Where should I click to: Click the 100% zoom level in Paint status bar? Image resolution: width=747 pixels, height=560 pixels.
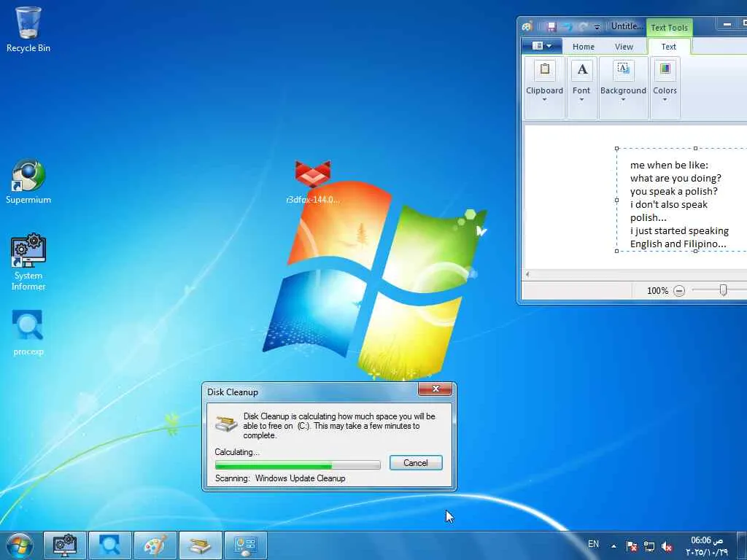coord(657,290)
